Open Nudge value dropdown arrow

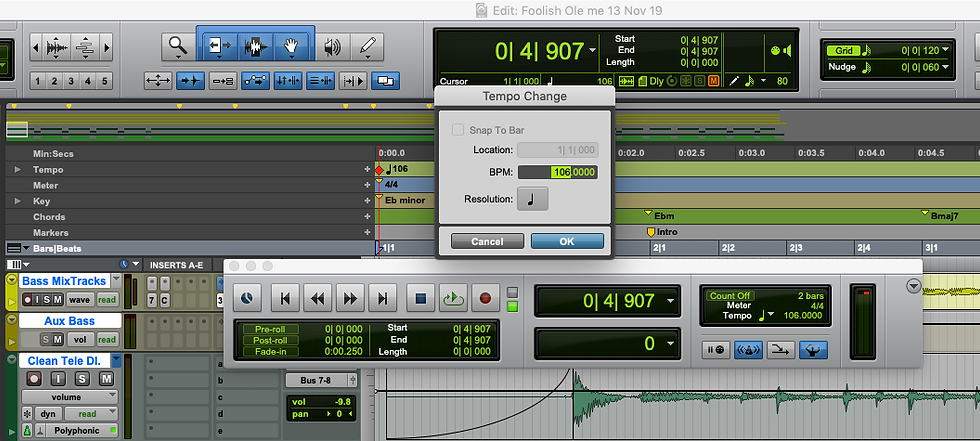(x=944, y=67)
